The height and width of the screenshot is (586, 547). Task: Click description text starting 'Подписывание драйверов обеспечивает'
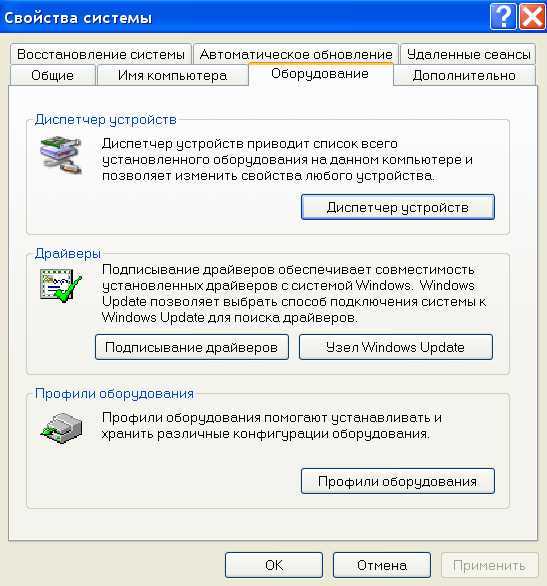point(294,293)
